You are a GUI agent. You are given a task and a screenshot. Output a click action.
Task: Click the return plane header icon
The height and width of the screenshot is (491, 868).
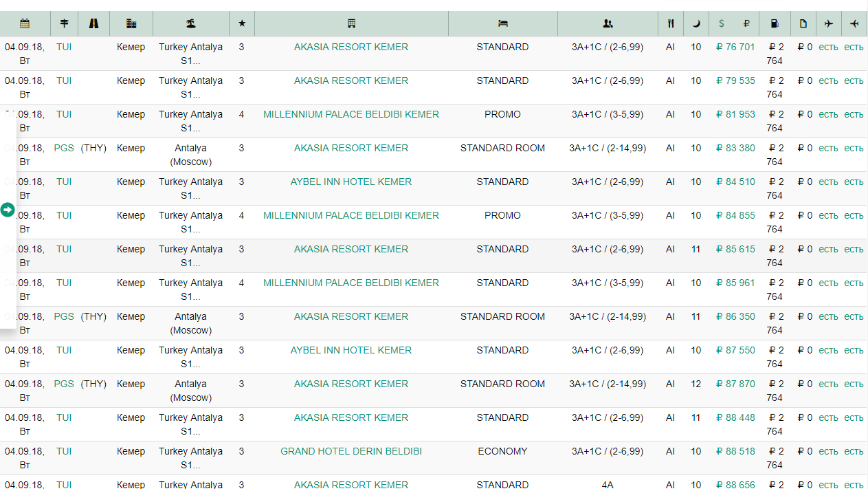(854, 23)
